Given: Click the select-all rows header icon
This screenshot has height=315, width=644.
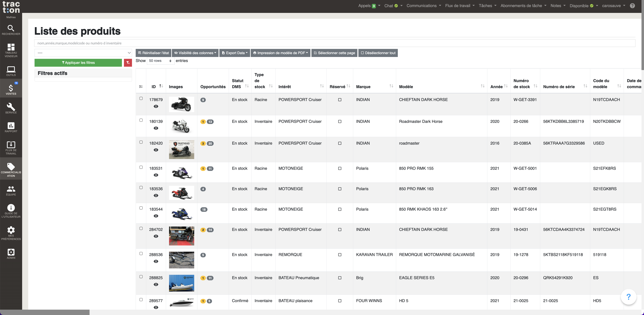Looking at the screenshot, I should tap(141, 87).
